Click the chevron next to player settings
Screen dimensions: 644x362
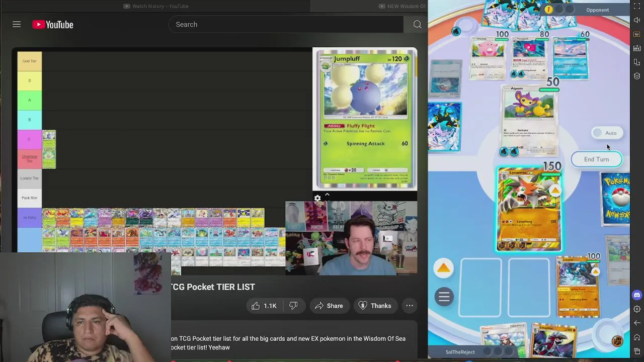327,195
